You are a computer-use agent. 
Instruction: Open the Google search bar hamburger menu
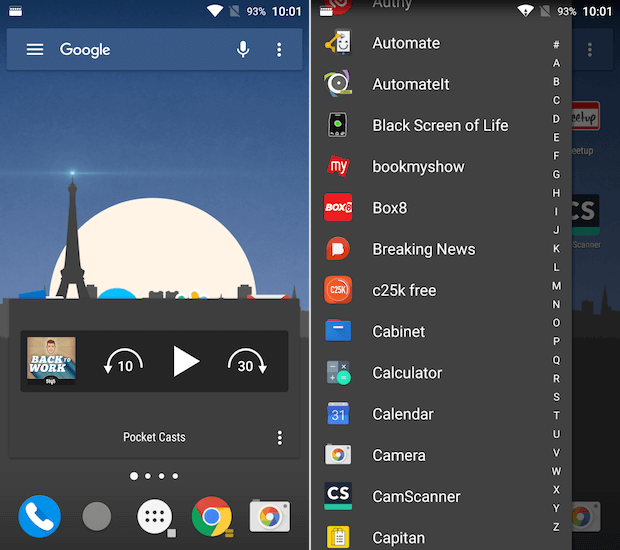[x=35, y=50]
